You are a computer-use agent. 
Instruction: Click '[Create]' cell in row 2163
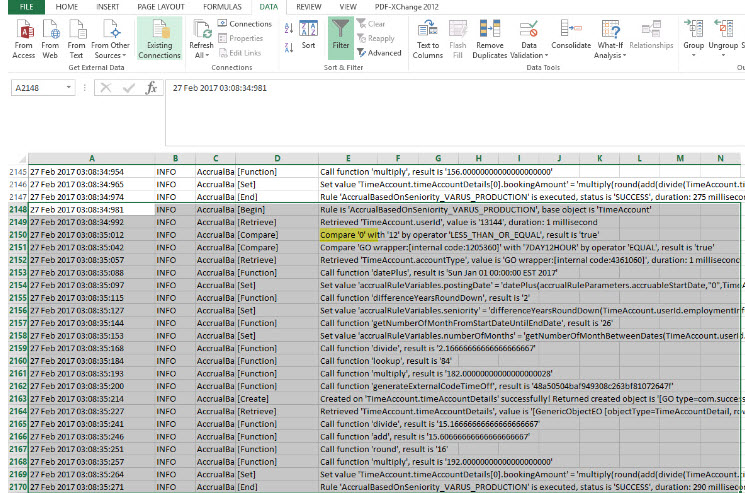pos(277,398)
